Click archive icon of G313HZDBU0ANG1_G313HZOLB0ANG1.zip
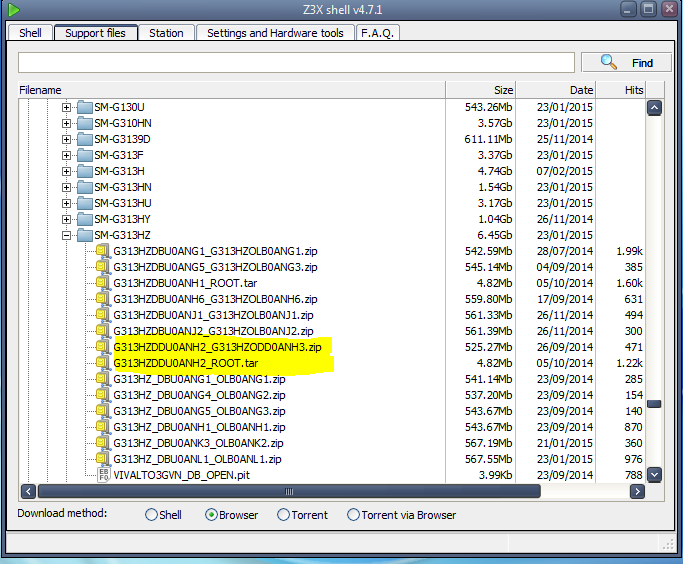 pos(102,251)
